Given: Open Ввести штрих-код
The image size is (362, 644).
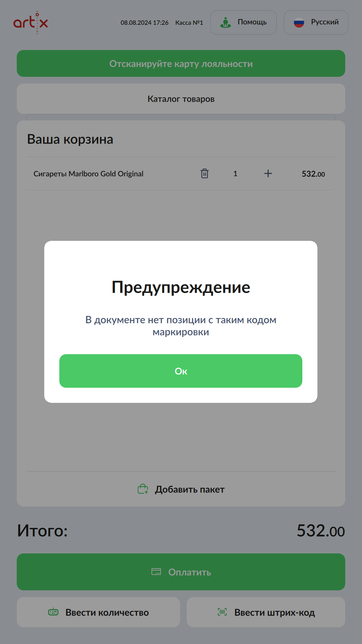Looking at the screenshot, I should 266,612.
